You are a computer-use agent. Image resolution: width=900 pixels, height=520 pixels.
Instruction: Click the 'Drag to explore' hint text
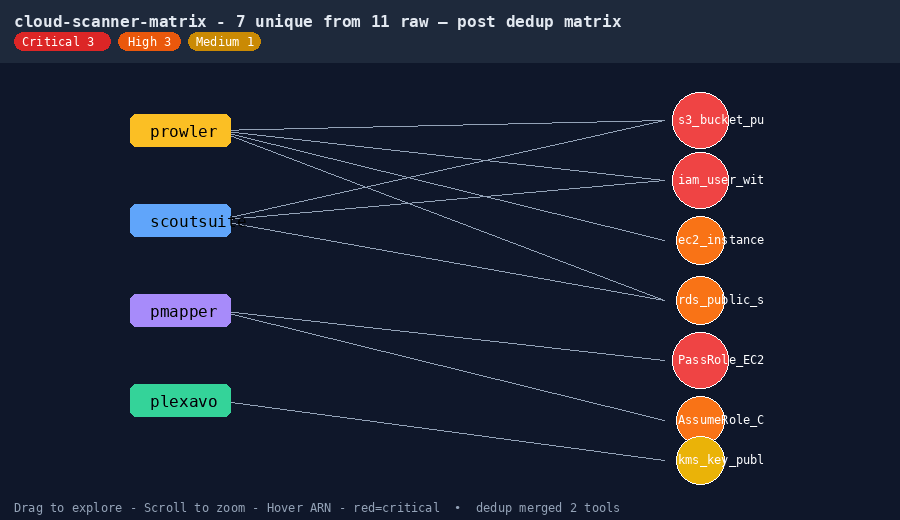click(x=68, y=508)
